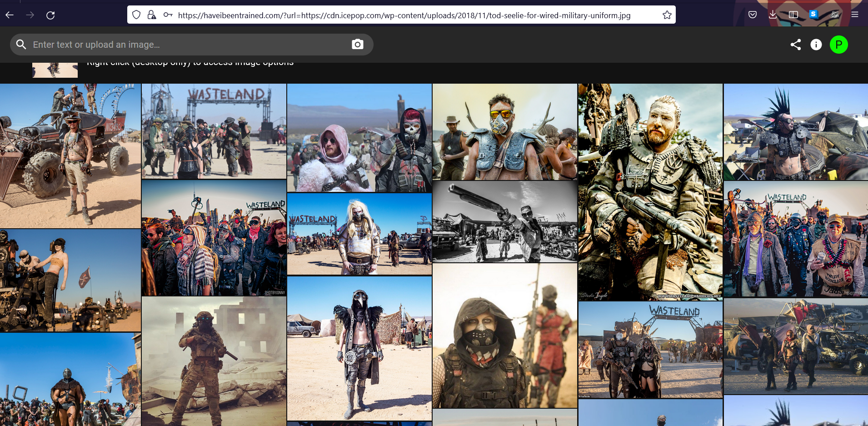This screenshot has width=868, height=426.
Task: Open mohawk man beside car photo
Action: (x=796, y=132)
